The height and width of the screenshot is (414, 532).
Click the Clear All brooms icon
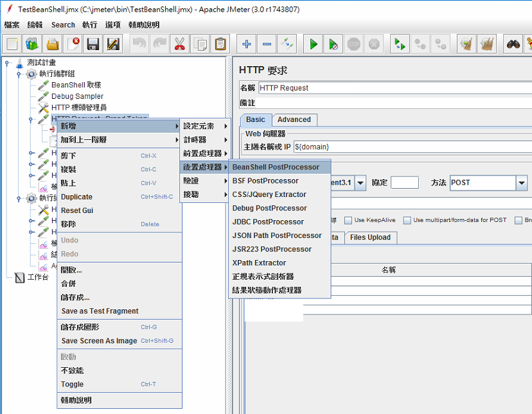[x=487, y=44]
